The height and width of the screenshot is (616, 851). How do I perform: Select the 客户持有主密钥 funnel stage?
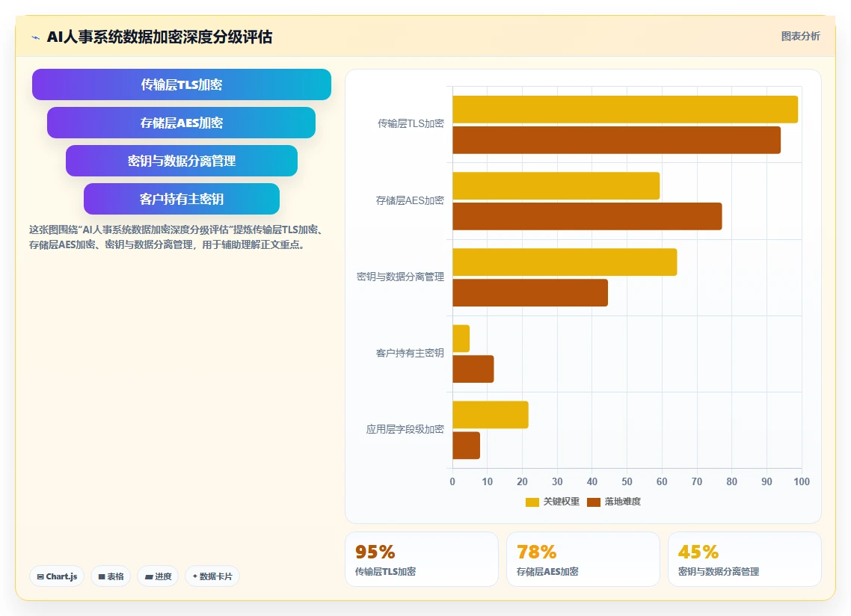[181, 199]
